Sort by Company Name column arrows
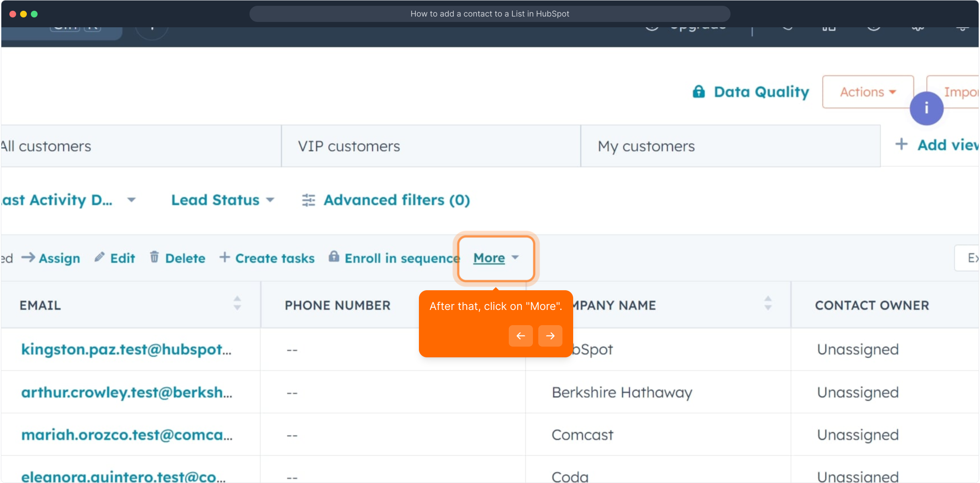Image resolution: width=980 pixels, height=483 pixels. 768,303
